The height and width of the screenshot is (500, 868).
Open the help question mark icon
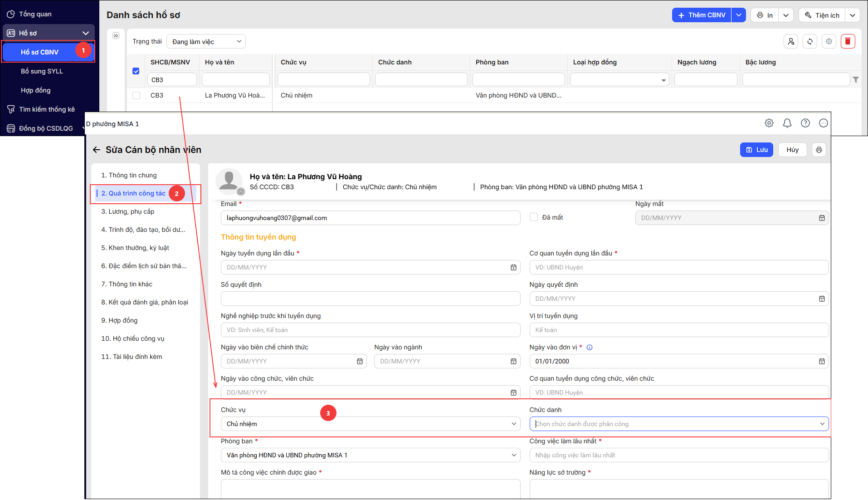point(805,123)
